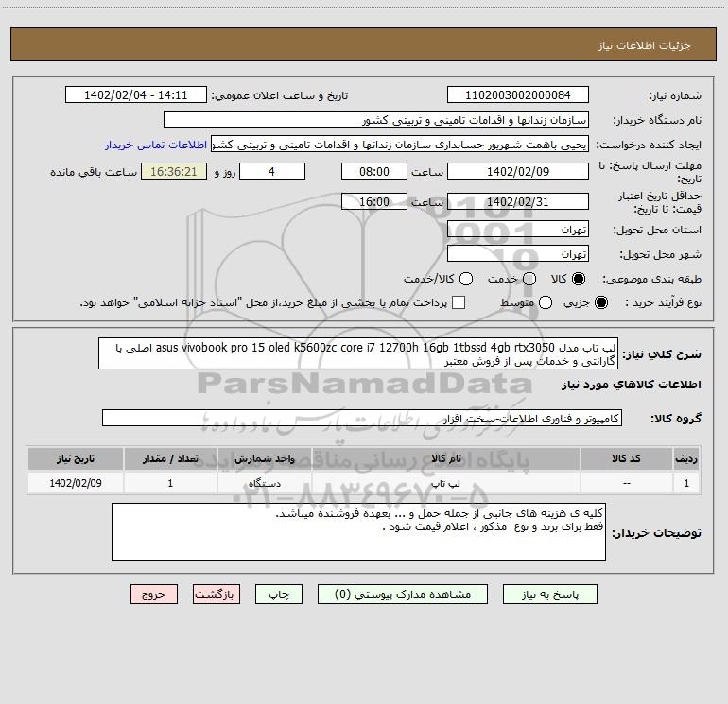Click the price validity date 1402/02/31 field

[518, 201]
